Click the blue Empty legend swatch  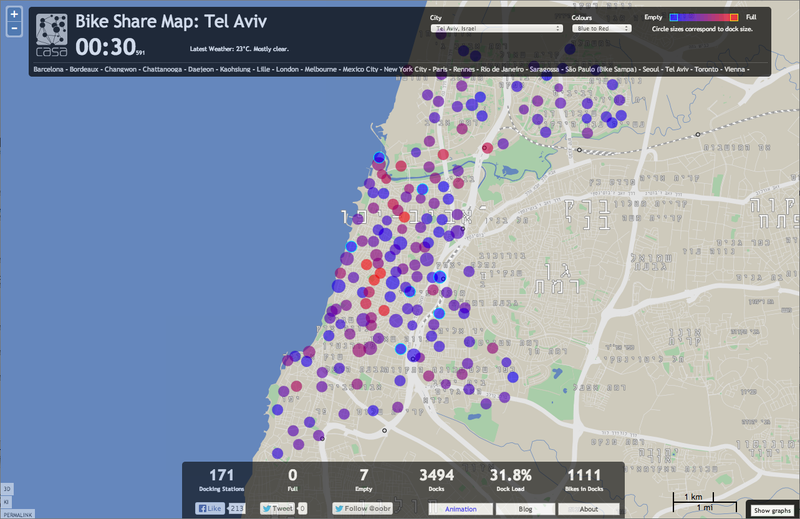pos(673,17)
